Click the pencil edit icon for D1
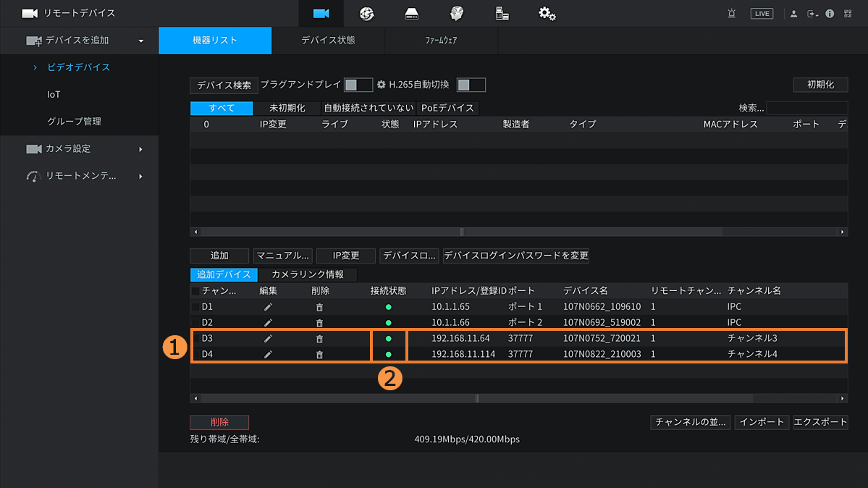This screenshot has height=488, width=868. 268,307
